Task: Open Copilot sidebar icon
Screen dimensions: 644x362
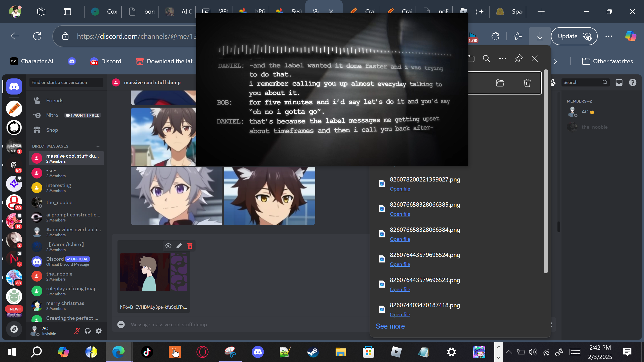Action: tap(631, 36)
